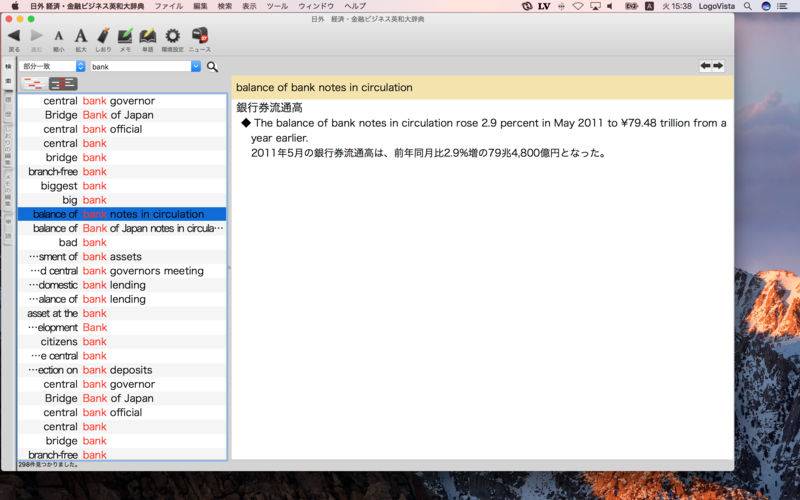Viewport: 800px width, 500px height.
Task: Open Notification Center list icon
Action: (782, 6)
